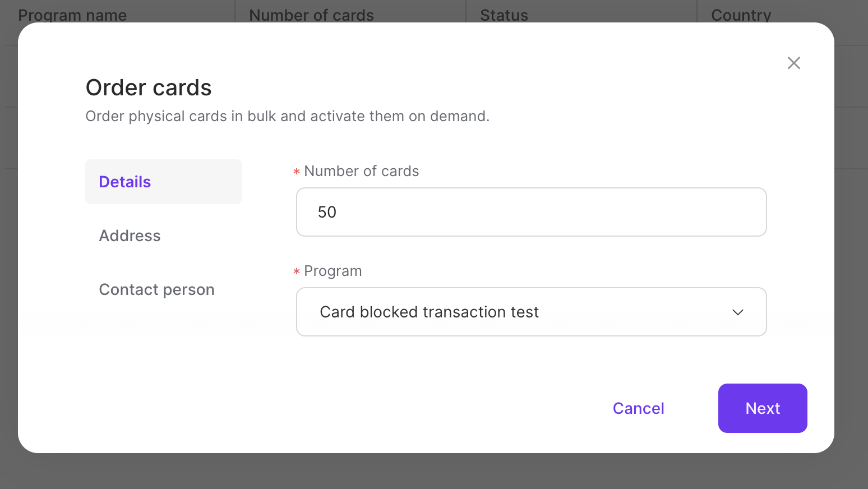This screenshot has height=489, width=868.
Task: Select the value 50 in the cards field
Action: (x=327, y=212)
